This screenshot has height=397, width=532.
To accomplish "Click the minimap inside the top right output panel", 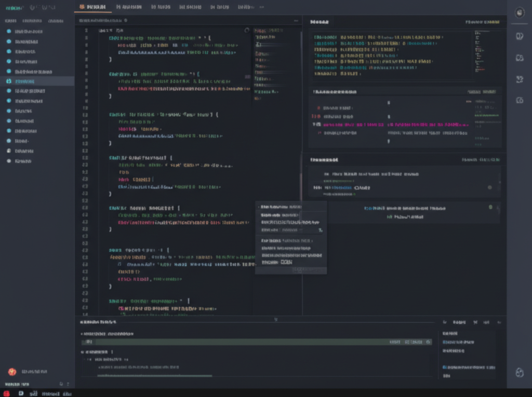I will pos(482,52).
